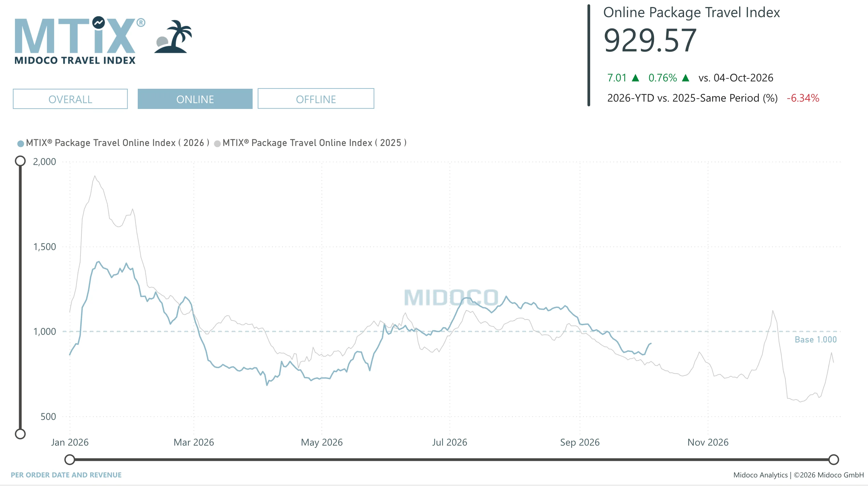Screen dimensions: 868x486
Task: Click the May 2026 axis label
Action: coord(322,442)
